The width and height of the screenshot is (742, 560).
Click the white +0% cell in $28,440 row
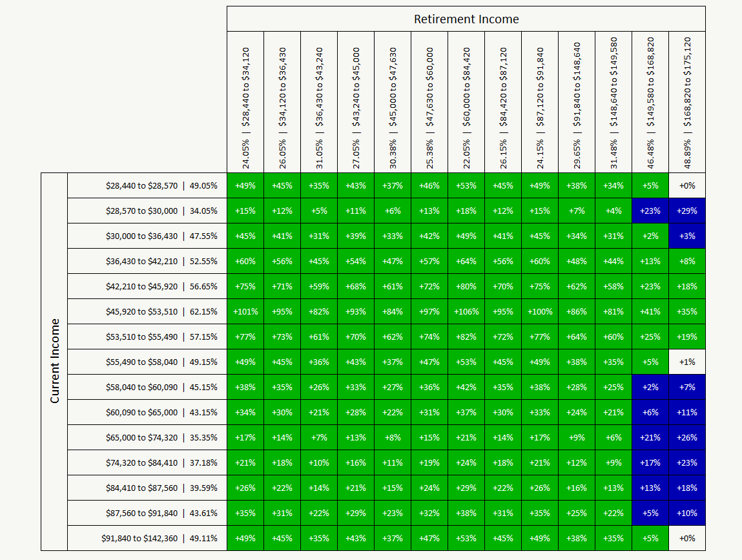687,185
